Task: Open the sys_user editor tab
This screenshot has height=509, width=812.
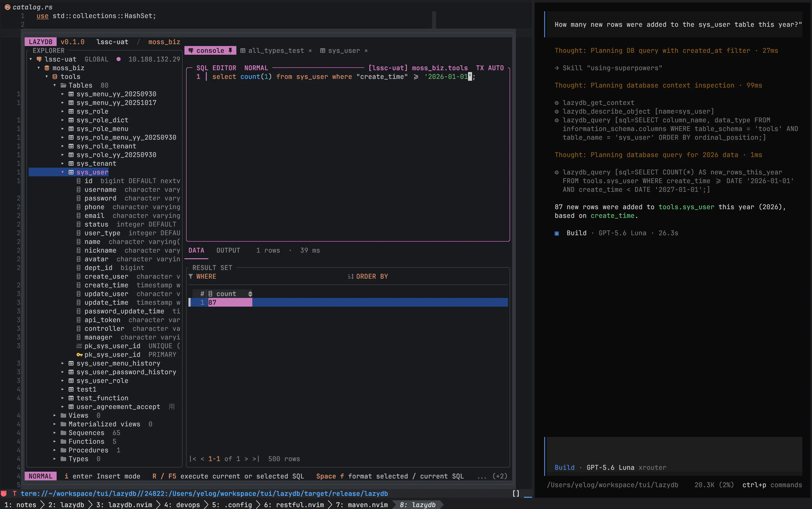Action: [344, 50]
